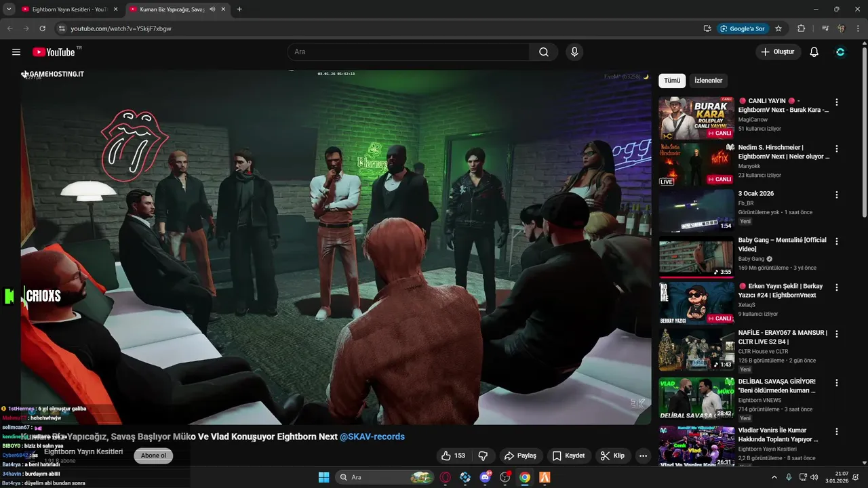This screenshot has width=868, height=488.
Task: Open the media controls icon
Action: (x=825, y=28)
